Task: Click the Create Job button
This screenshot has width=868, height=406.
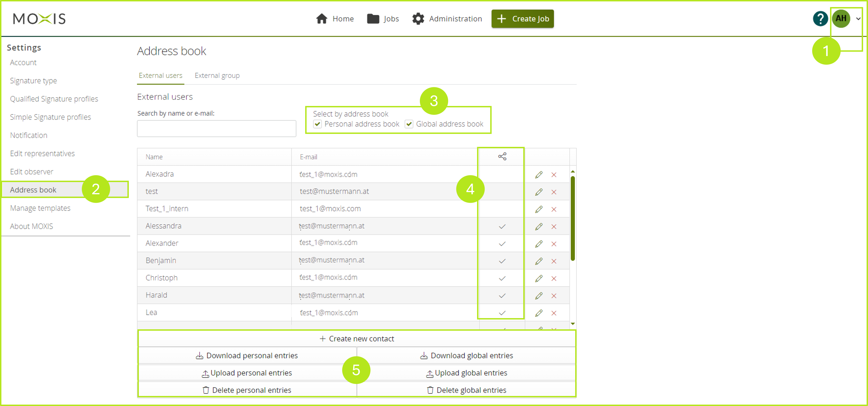Action: point(522,18)
